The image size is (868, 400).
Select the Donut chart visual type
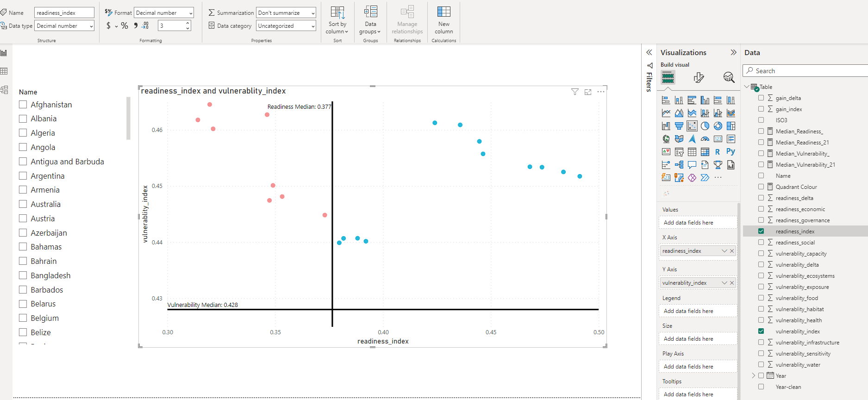[x=718, y=126]
